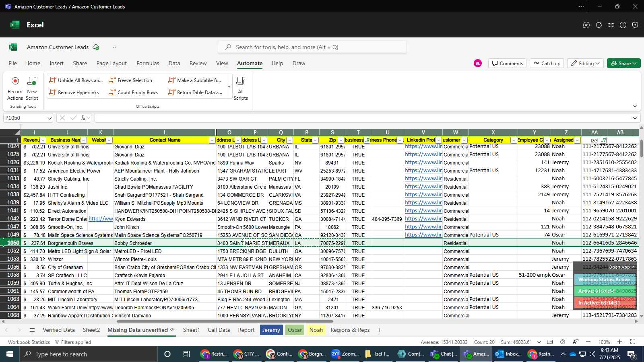Copy link using the chain icon
Viewport: 644px width, 362px height.
pyautogui.click(x=611, y=25)
